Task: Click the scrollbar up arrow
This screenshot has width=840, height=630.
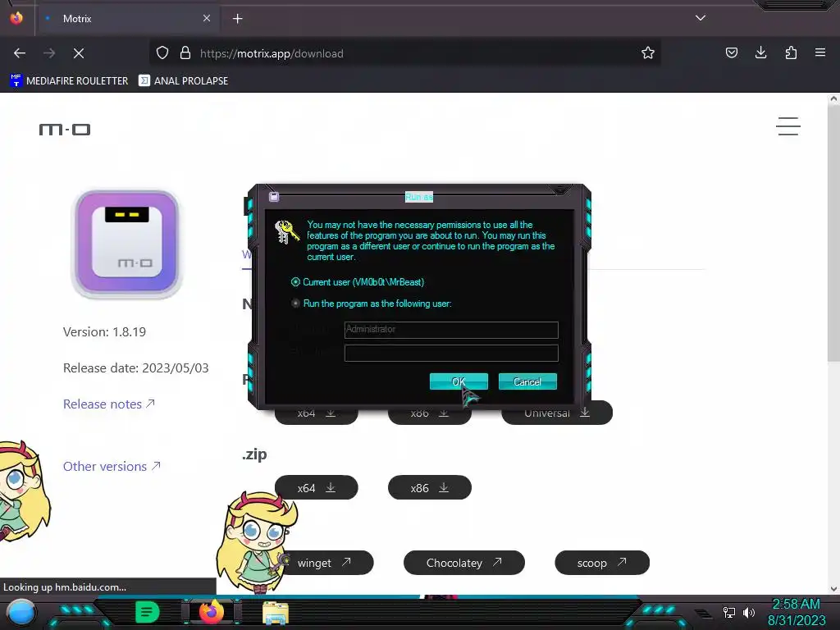Action: (833, 98)
